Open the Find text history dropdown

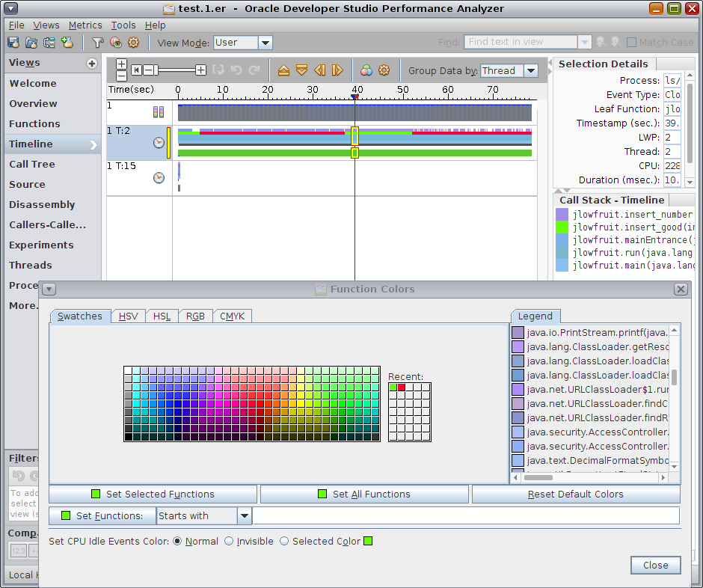click(x=584, y=42)
